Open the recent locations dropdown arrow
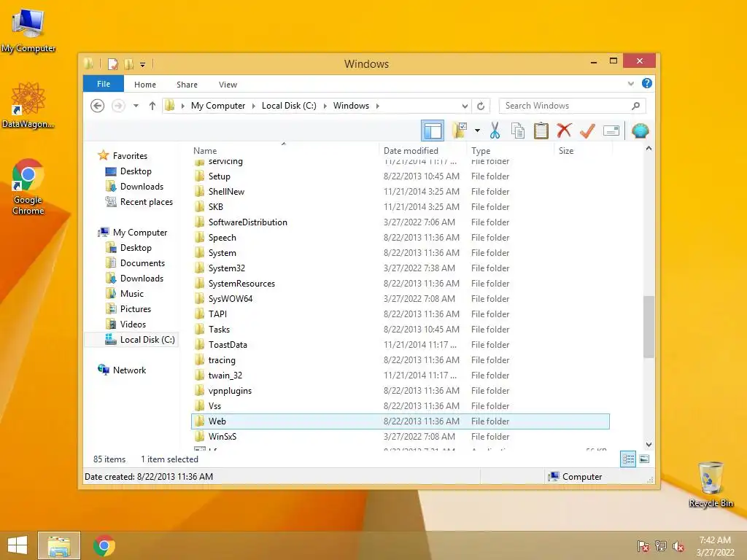Image resolution: width=747 pixels, height=560 pixels. coord(136,106)
